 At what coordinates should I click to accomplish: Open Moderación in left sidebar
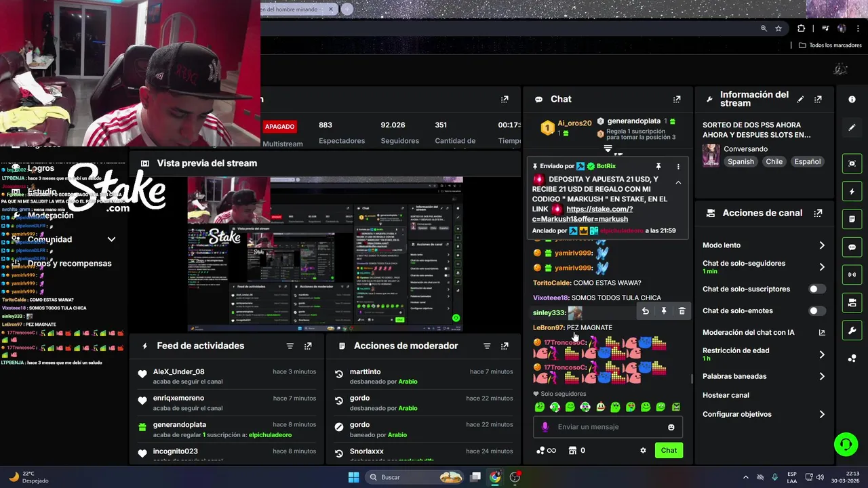pyautogui.click(x=51, y=216)
